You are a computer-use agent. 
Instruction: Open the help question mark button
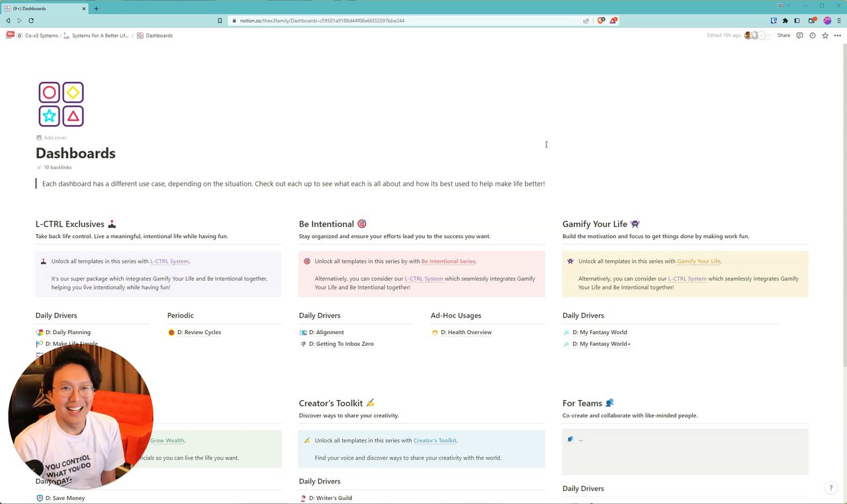(x=831, y=488)
